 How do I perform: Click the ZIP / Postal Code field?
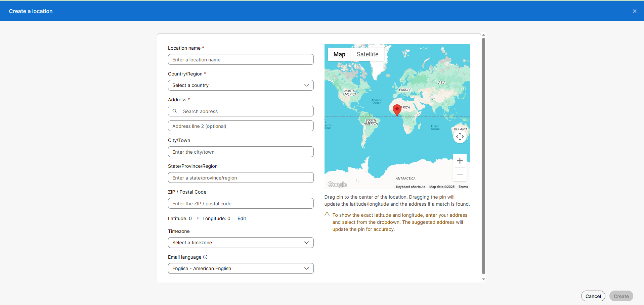pyautogui.click(x=241, y=204)
